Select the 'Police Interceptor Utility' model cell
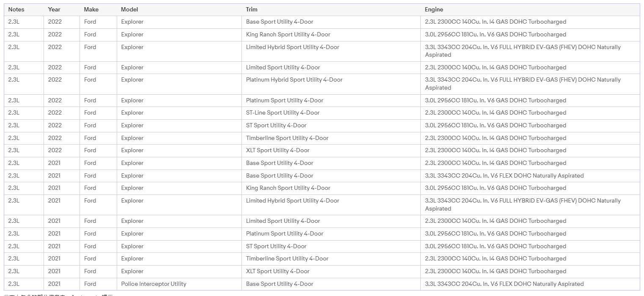Image resolution: width=644 pixels, height=296 pixels. [153, 284]
